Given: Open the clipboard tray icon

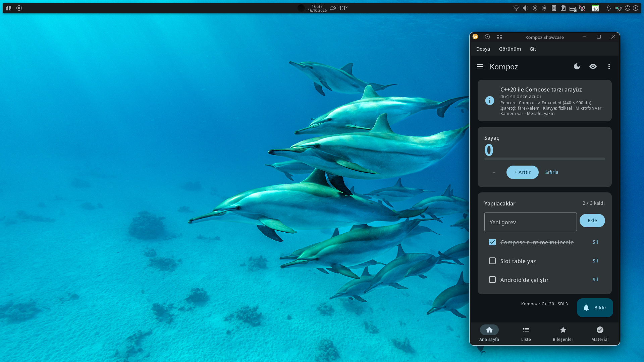Looking at the screenshot, I should coord(563,8).
